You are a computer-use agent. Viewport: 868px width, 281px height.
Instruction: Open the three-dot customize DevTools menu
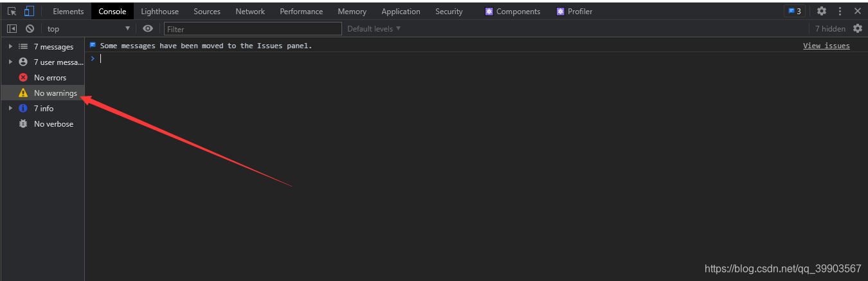(840, 11)
